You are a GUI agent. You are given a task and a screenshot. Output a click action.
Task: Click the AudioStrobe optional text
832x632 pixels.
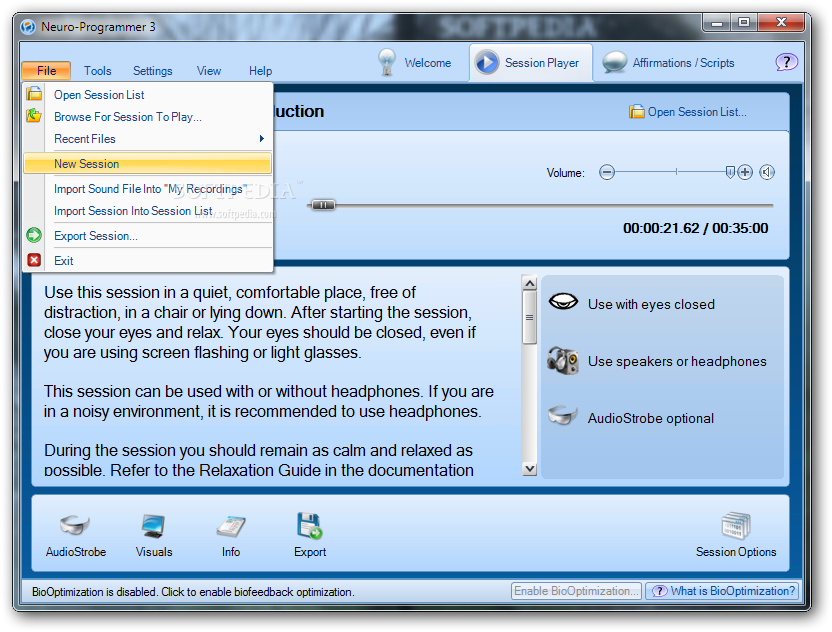(x=651, y=418)
